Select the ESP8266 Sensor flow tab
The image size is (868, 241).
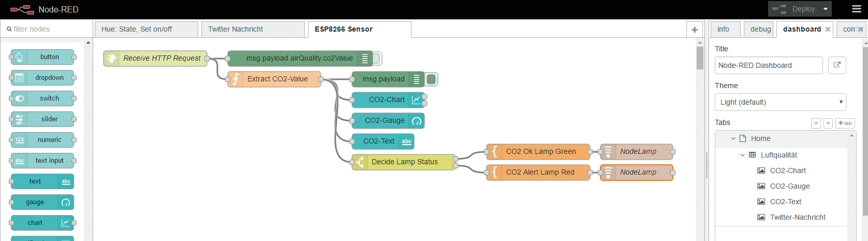[x=359, y=30]
